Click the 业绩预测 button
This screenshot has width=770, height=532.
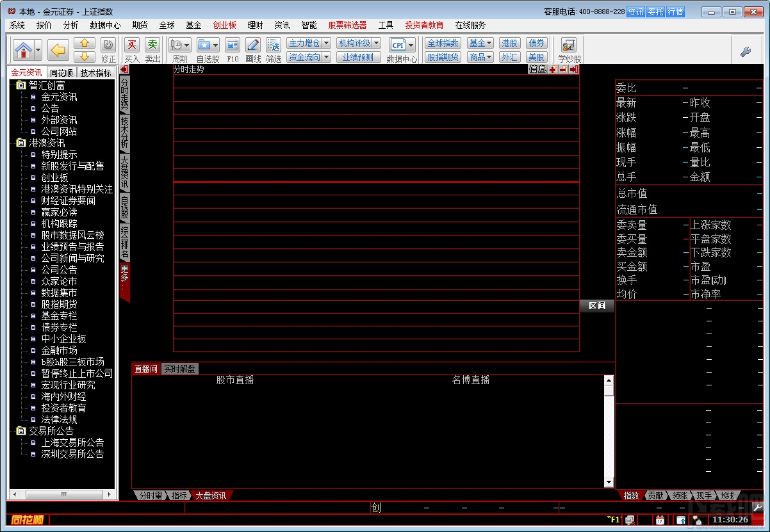click(358, 57)
